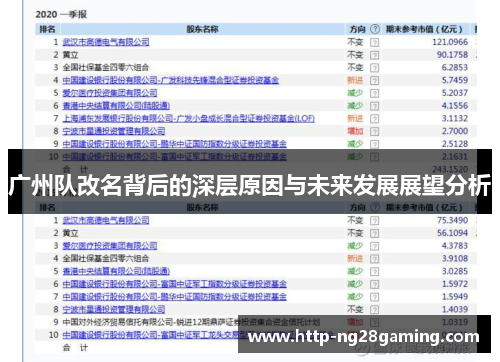Image resolution: width=500 pixels, height=362 pixels.
Task: Open 宁波市星通投资管理有限公司 link in the 1.4039 row
Action: [114, 309]
